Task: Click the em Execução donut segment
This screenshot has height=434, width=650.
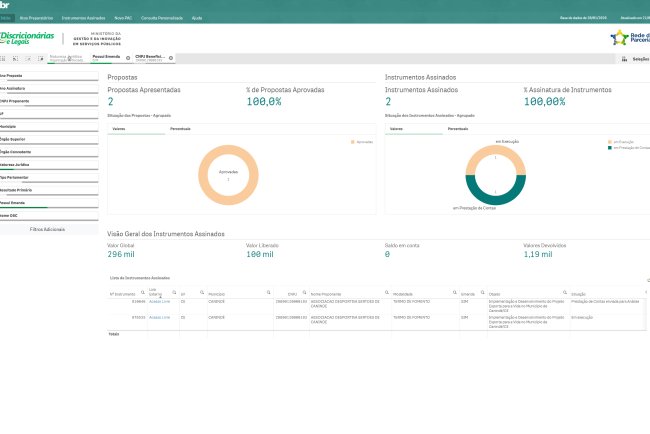Action: (x=496, y=150)
